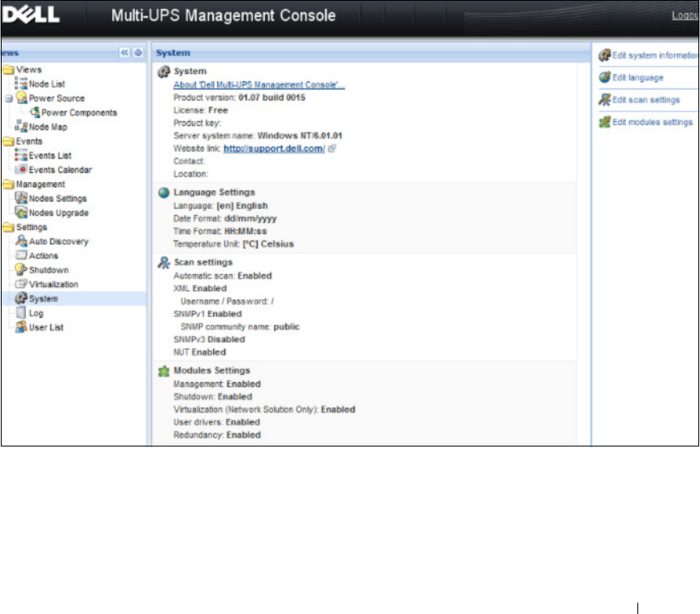Click the Events Calendar icon
This screenshot has width=700, height=614.
point(21,170)
